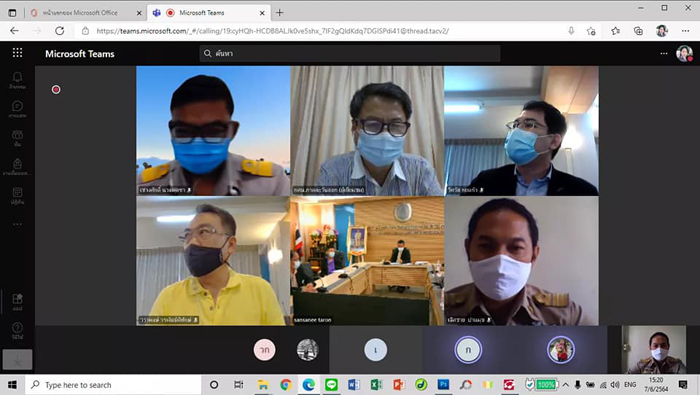Open the Chat icon in sidebar
This screenshot has width=700, height=395.
coord(17,109)
